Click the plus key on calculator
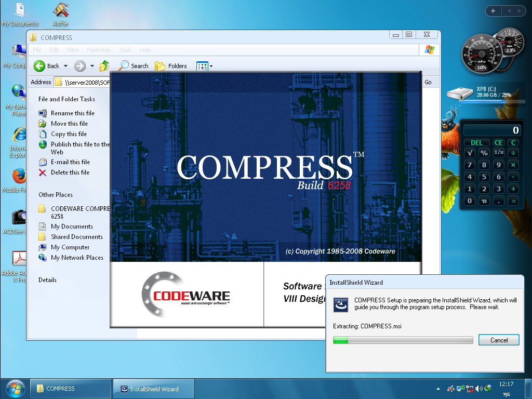 [513, 189]
